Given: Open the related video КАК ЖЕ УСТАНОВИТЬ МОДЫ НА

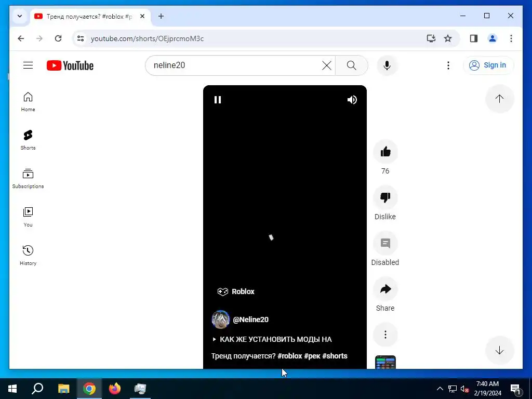Looking at the screenshot, I should (272, 339).
